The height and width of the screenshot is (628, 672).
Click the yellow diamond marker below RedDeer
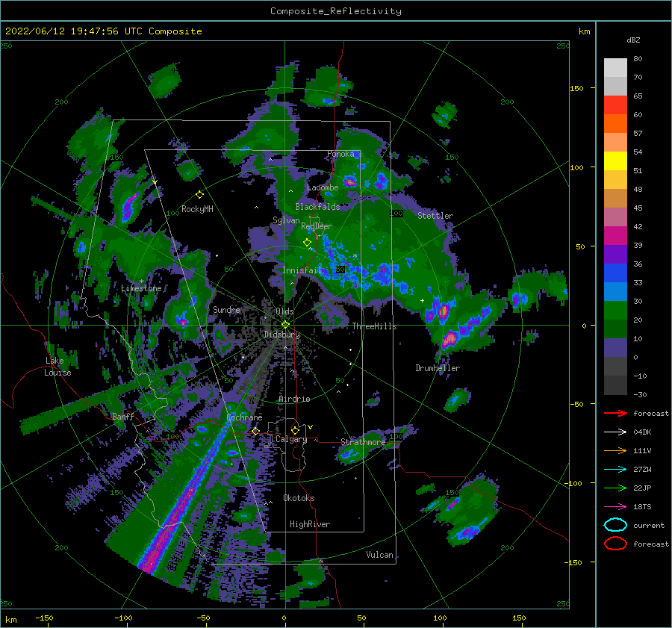pyautogui.click(x=307, y=243)
